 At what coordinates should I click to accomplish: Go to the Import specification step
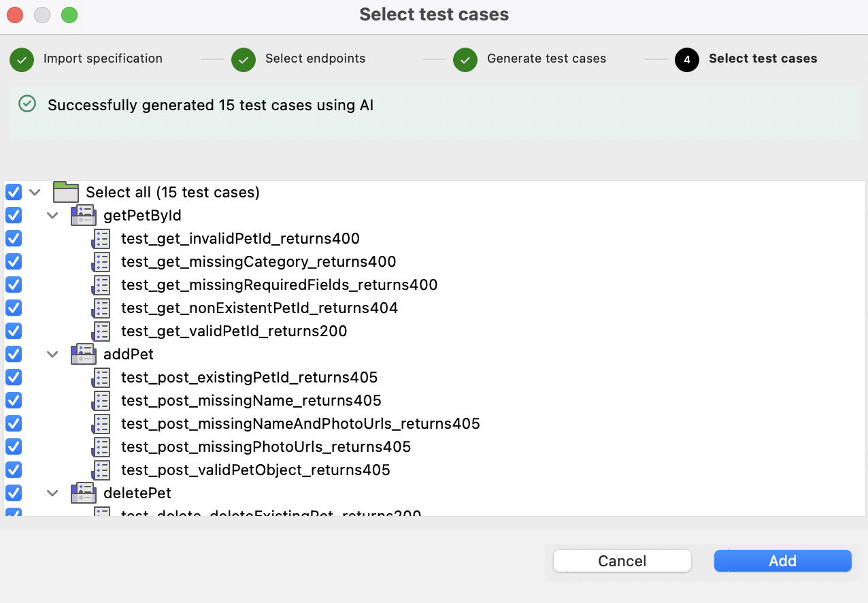(102, 59)
